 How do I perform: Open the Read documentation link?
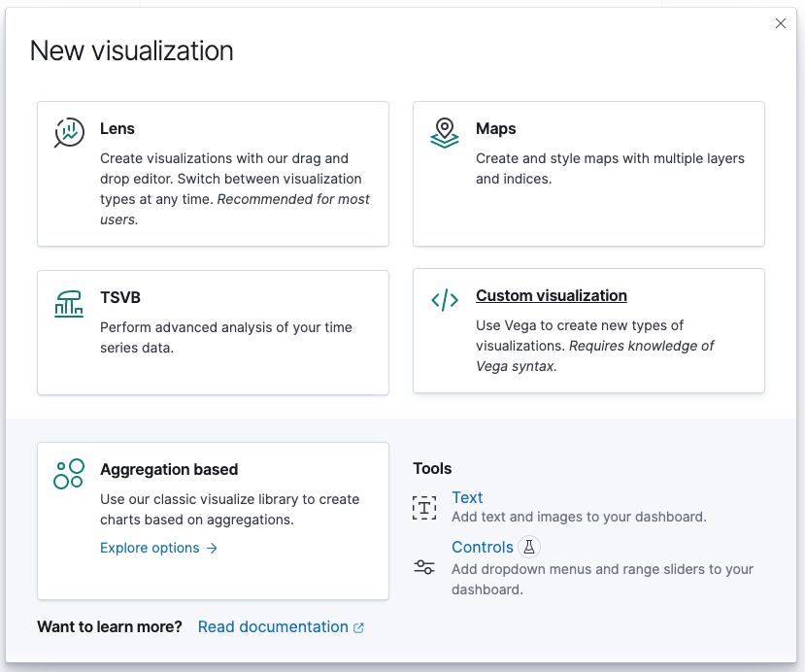coord(273,627)
